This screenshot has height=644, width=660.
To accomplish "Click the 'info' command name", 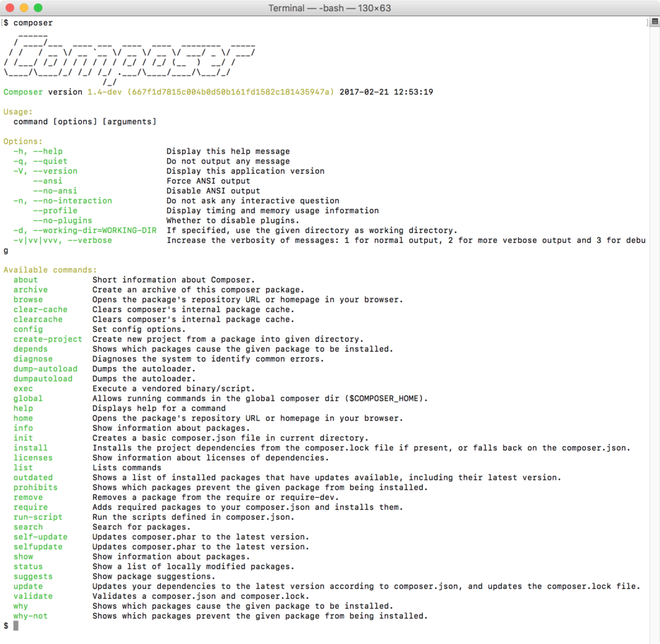I will coord(23,429).
